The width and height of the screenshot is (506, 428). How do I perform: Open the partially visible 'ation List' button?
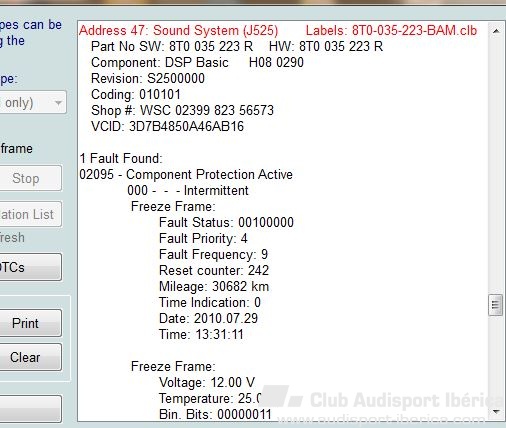(30, 214)
